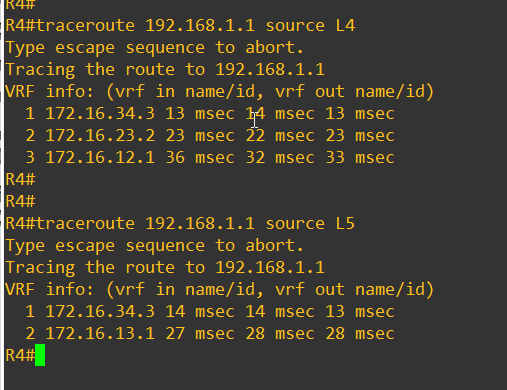The width and height of the screenshot is (507, 390).
Task: Click the '22 msec' latency value
Action: point(280,135)
